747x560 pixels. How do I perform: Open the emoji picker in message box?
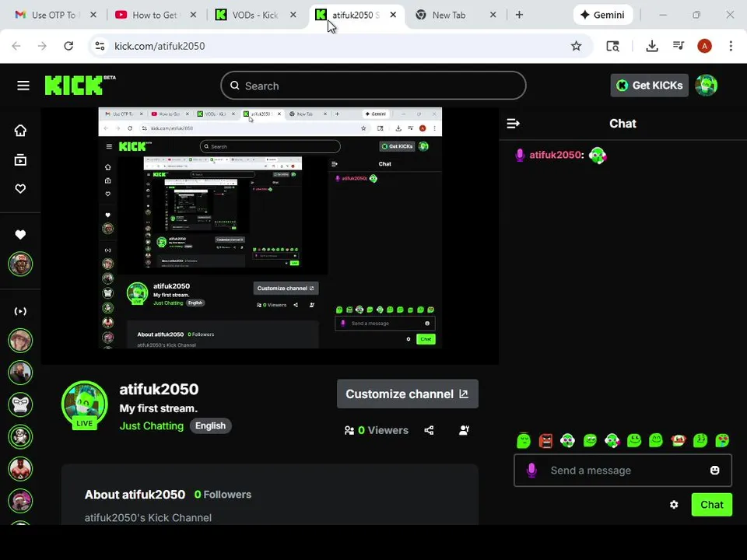pos(714,471)
